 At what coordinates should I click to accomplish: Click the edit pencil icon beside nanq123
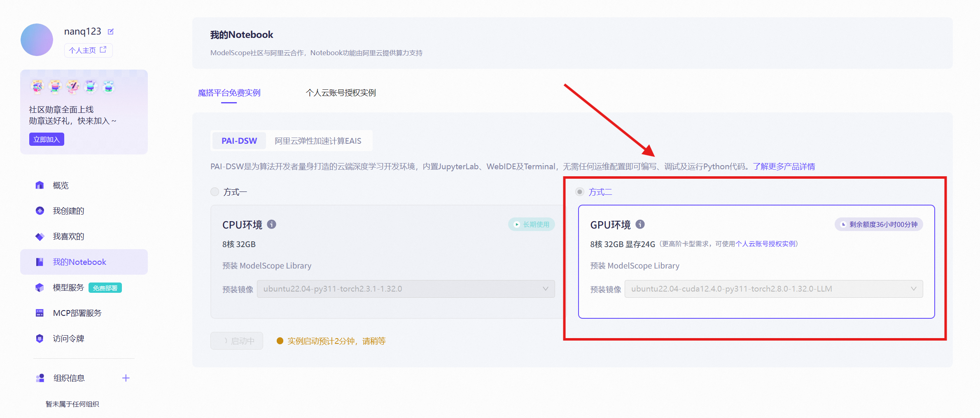110,32
